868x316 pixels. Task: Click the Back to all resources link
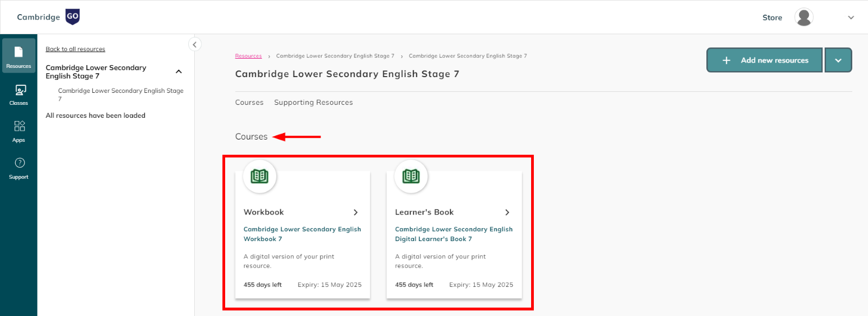pyautogui.click(x=75, y=49)
